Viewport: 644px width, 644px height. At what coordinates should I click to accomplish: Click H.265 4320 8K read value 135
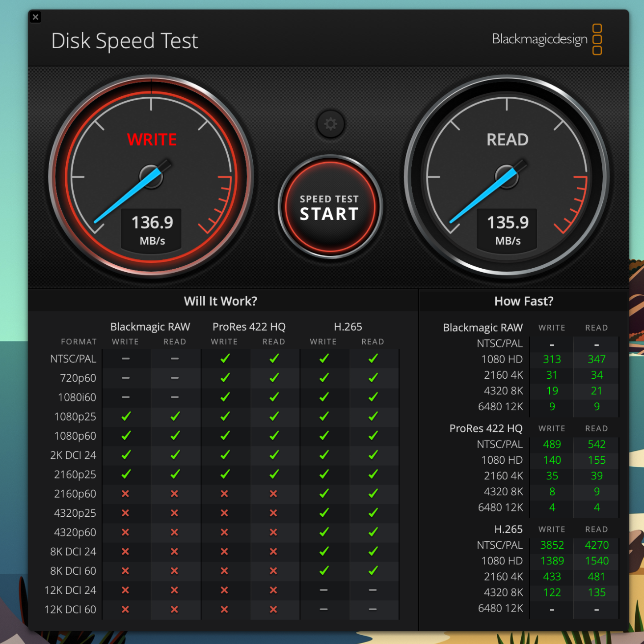(596, 592)
